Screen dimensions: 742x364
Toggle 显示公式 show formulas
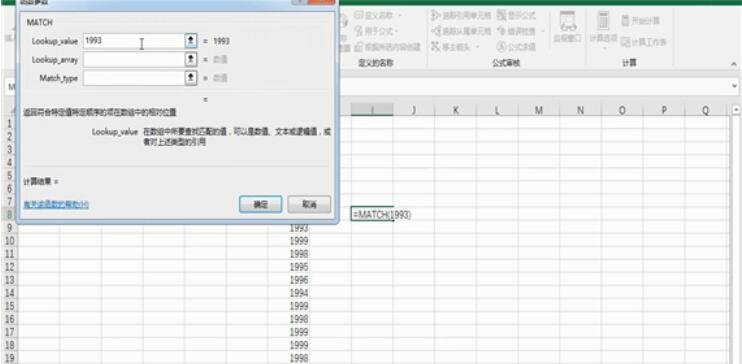coord(517,16)
